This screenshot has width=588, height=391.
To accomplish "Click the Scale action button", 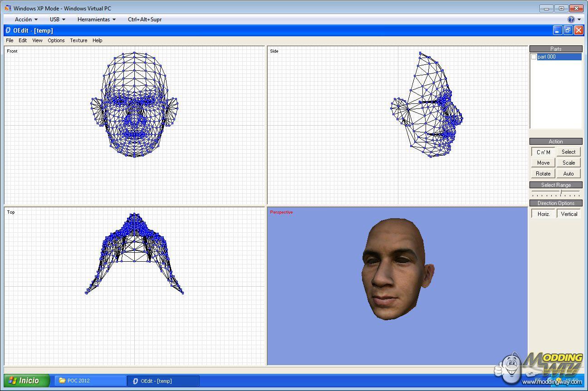I will (568, 163).
